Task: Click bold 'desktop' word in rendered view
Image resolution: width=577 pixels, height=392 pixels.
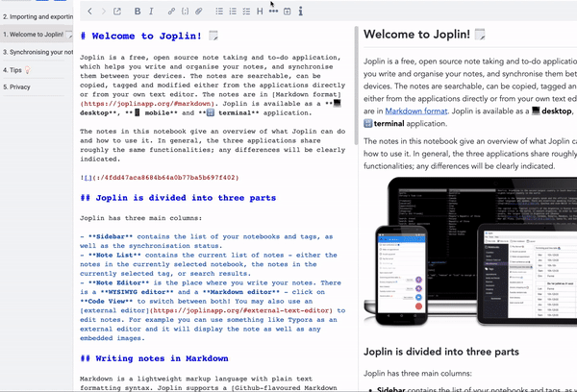Action: tap(557, 111)
